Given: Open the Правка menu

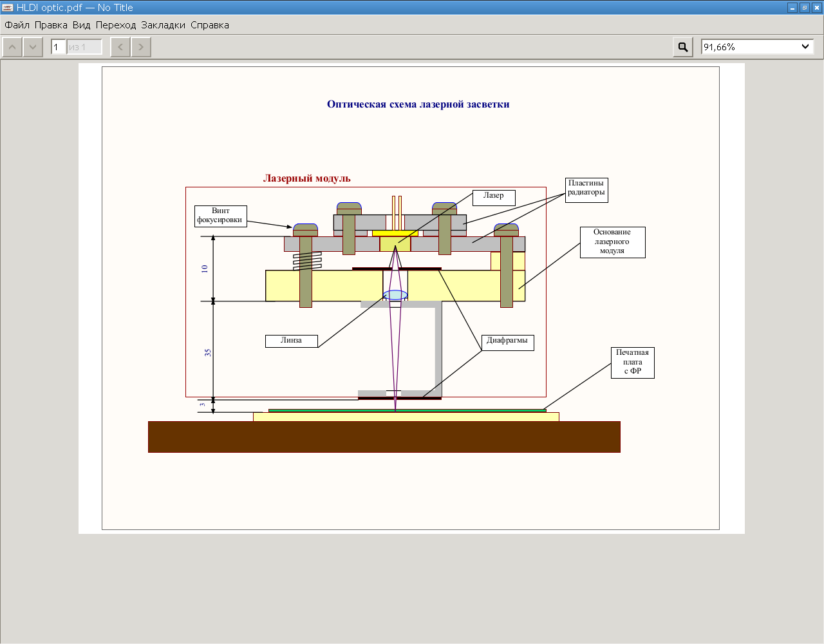Looking at the screenshot, I should click(51, 25).
